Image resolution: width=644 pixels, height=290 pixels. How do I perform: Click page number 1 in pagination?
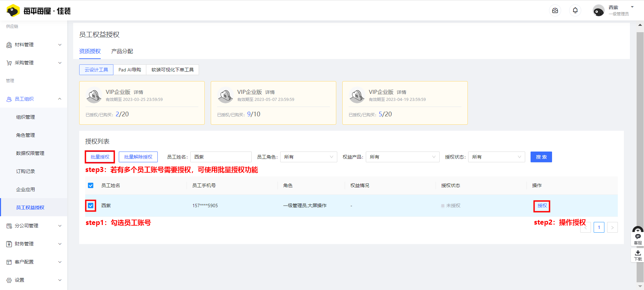click(x=599, y=227)
